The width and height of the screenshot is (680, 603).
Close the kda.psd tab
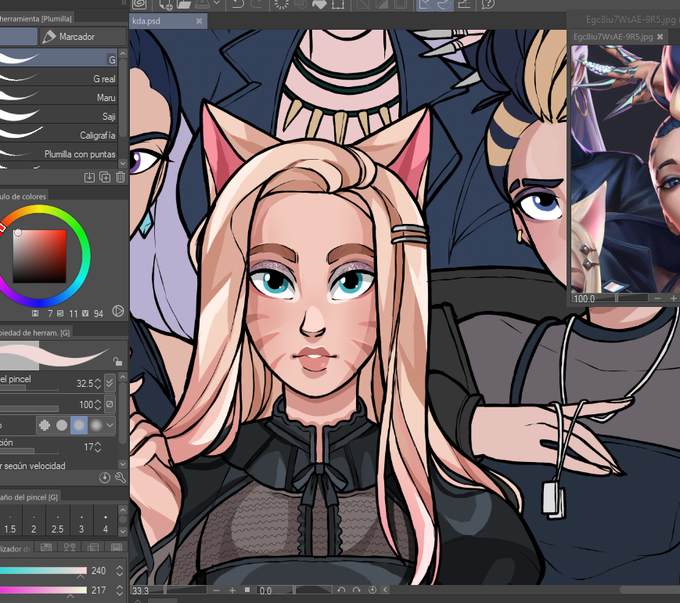tap(199, 21)
